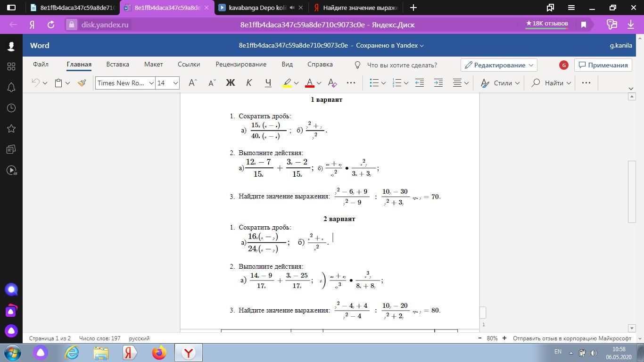The image size is (644, 362).
Task: Click the Format Painter brush icon
Action: [82, 83]
